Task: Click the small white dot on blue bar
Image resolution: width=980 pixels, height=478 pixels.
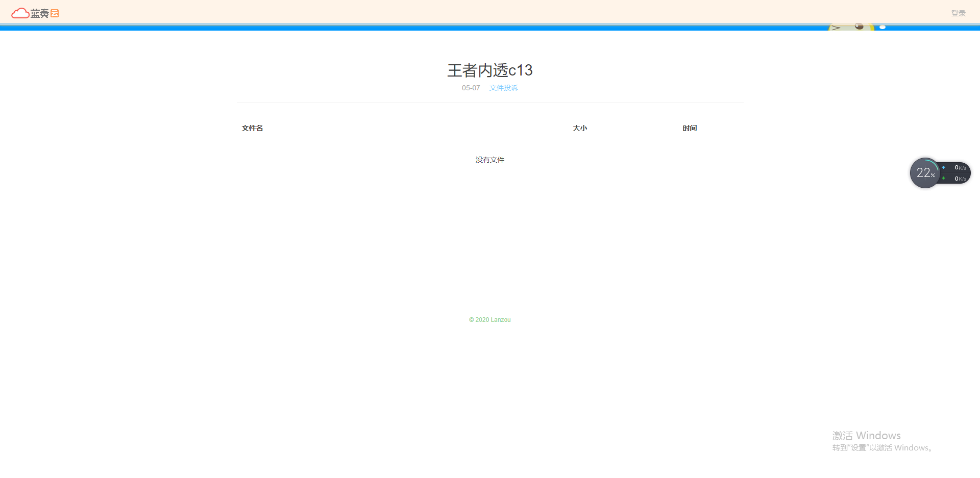Action: [x=883, y=27]
